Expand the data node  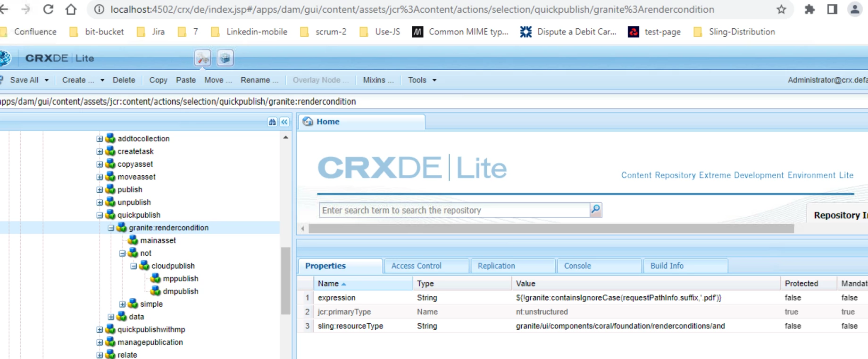[111, 317]
